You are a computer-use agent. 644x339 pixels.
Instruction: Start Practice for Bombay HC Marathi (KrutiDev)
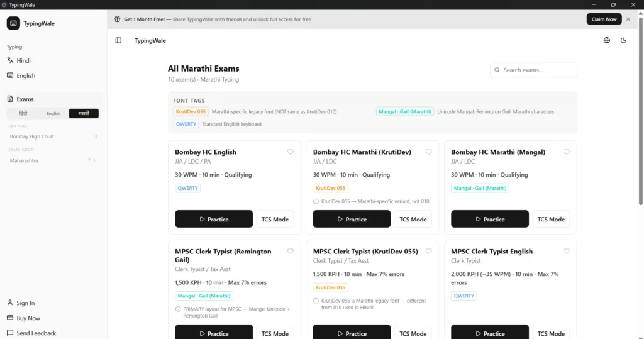pos(352,219)
